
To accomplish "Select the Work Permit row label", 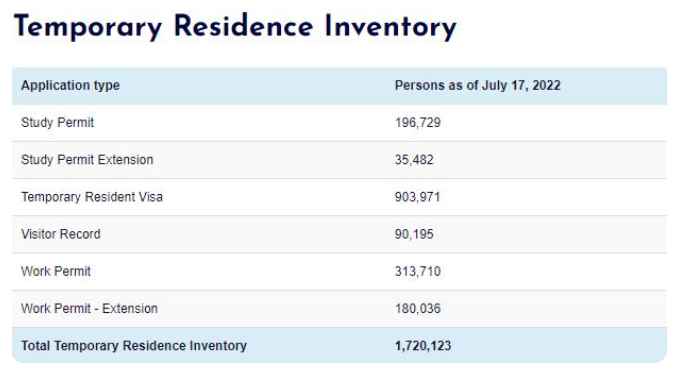I will click(56, 271).
